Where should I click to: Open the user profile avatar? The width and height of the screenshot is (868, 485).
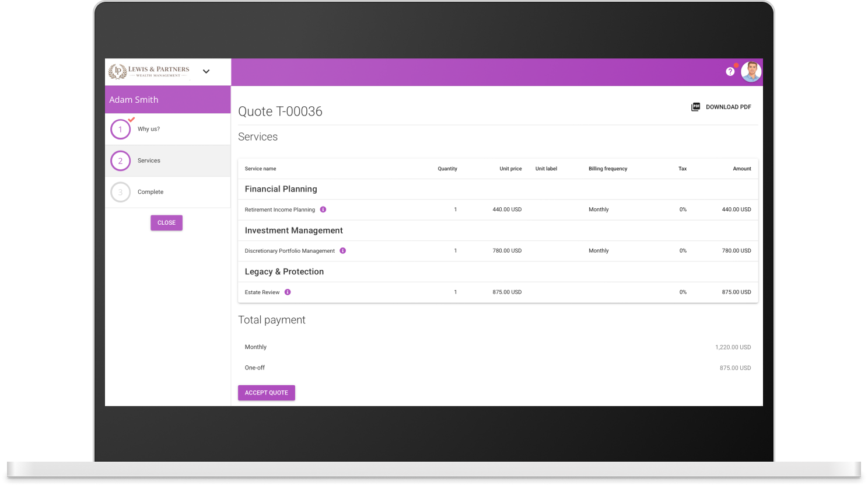tap(751, 72)
